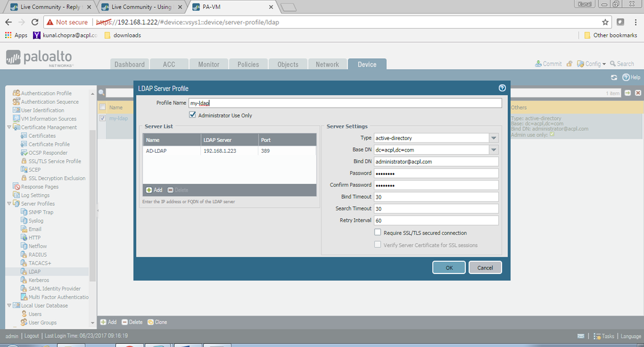644x347 pixels.
Task: Toggle Verify Server Certificate checkbox
Action: pos(378,244)
